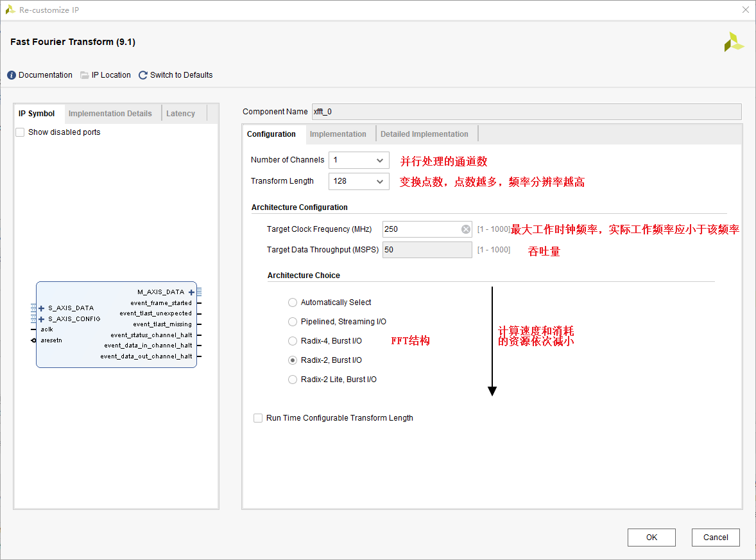Check Run Time Configurable Transform Length
Image resolution: width=756 pixels, height=560 pixels.
tap(258, 417)
